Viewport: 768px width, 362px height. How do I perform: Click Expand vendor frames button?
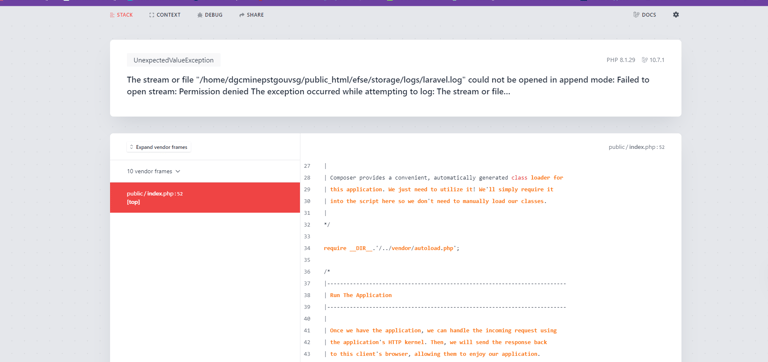coord(159,147)
